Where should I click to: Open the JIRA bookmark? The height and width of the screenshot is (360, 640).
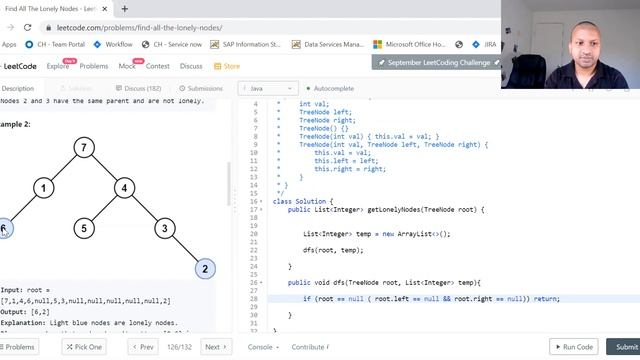484,44
